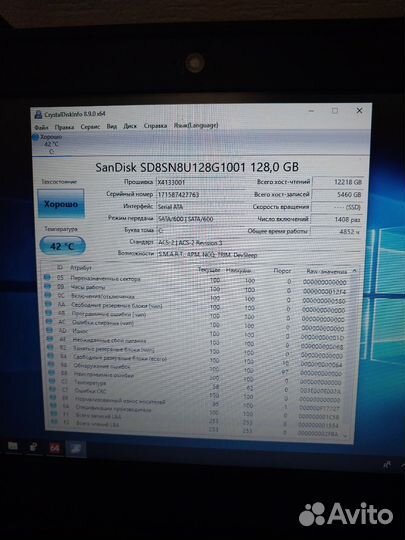Click the Наихудшее column header
Screen dimensions: 405x540
238,270
